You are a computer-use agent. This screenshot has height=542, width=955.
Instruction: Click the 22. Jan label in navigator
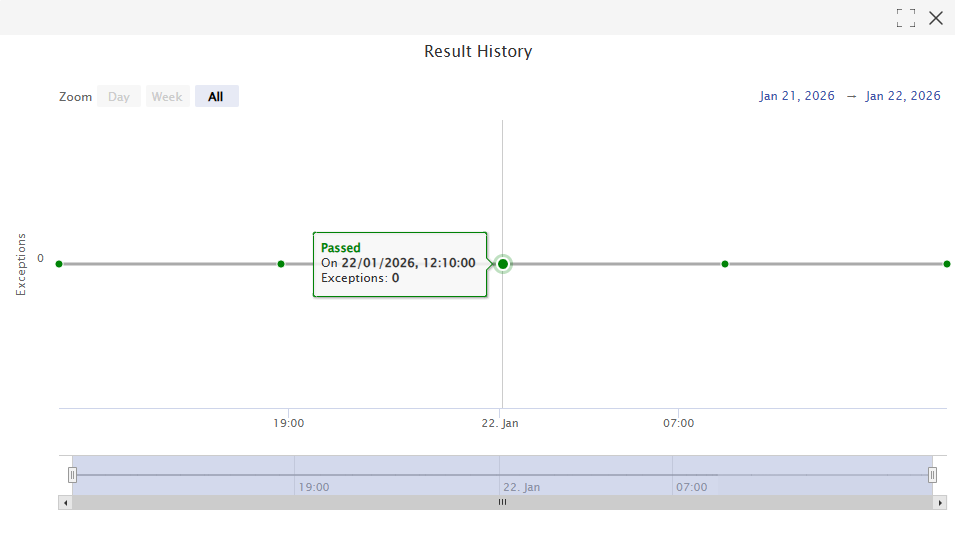point(521,487)
